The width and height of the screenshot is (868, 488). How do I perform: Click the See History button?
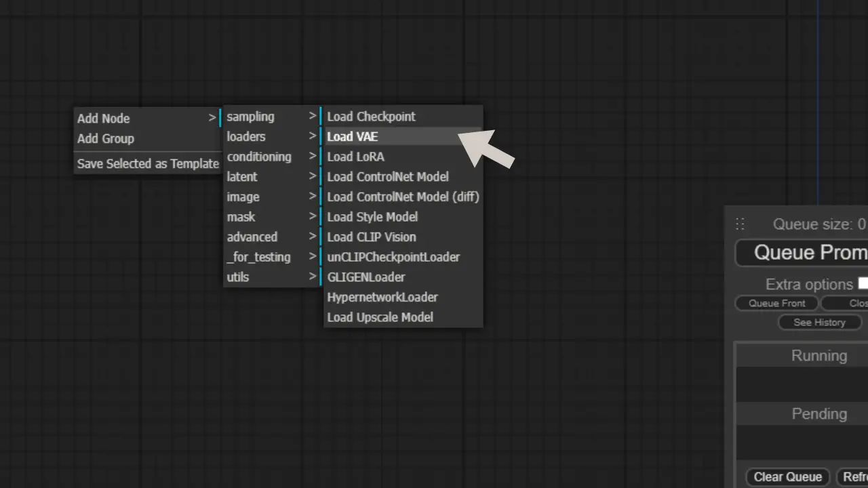pyautogui.click(x=820, y=322)
